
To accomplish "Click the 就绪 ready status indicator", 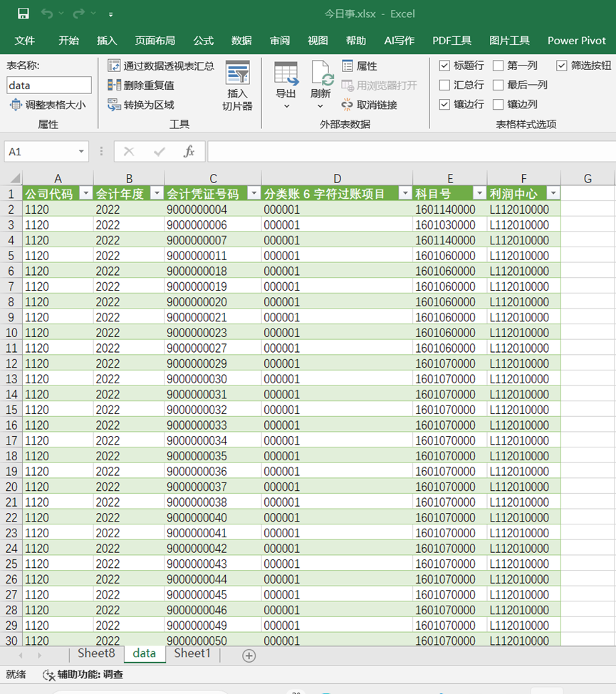I will [x=16, y=675].
